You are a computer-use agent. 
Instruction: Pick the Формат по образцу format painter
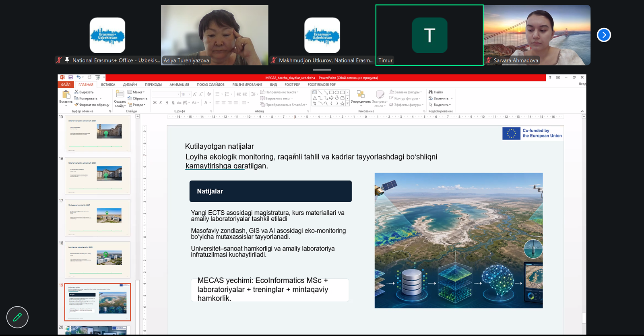[92, 105]
